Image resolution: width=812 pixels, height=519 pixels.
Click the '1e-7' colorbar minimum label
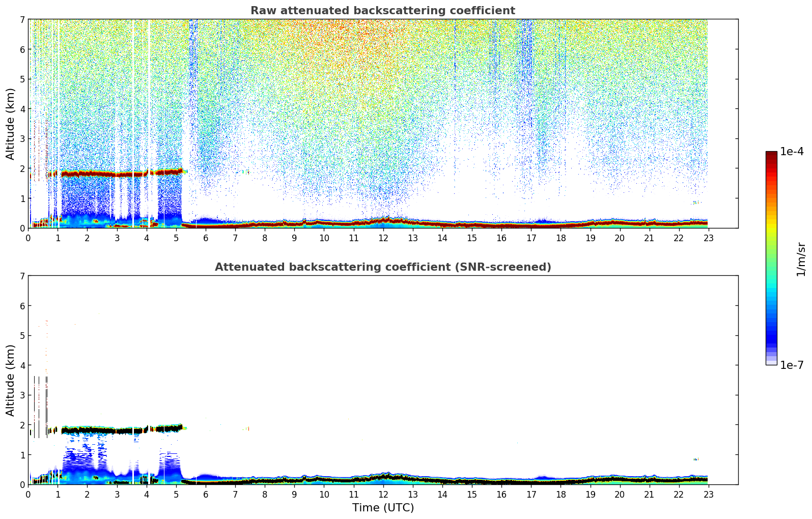click(x=792, y=365)
